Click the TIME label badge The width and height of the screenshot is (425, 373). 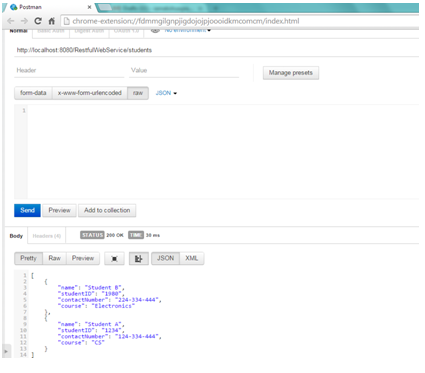point(136,235)
